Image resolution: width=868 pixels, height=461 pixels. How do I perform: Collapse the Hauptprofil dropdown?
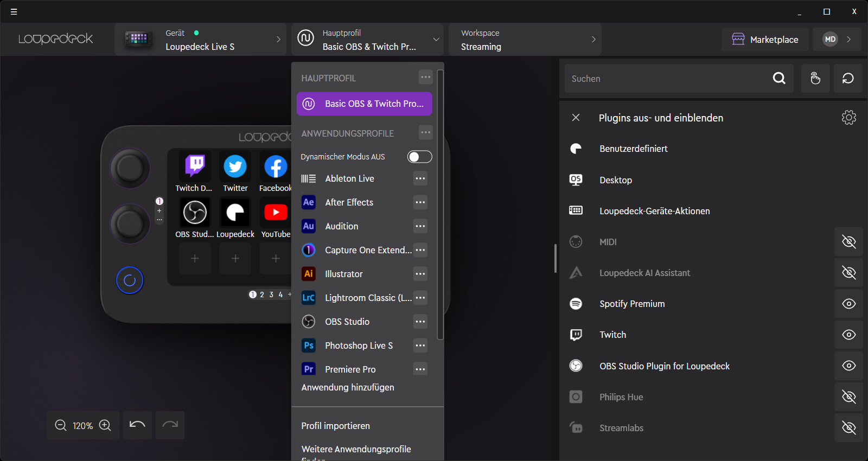tap(436, 40)
